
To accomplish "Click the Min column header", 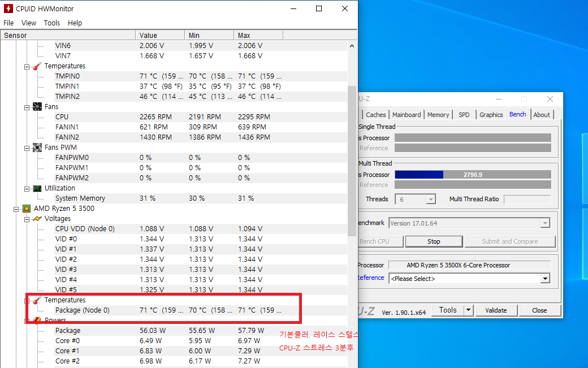I will pos(209,35).
